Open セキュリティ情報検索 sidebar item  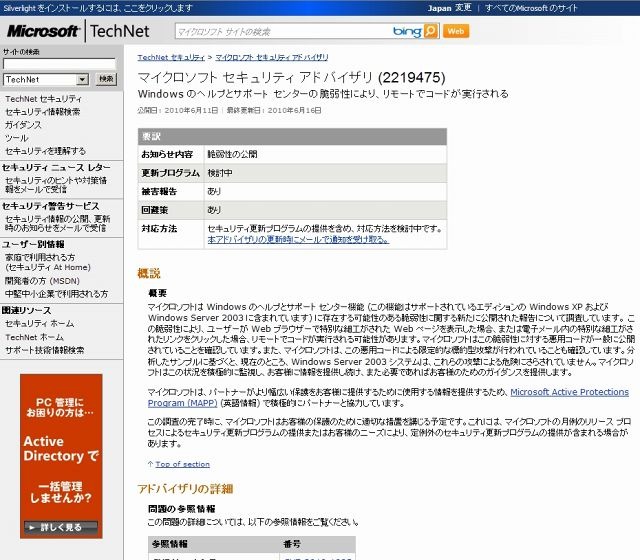coord(42,112)
